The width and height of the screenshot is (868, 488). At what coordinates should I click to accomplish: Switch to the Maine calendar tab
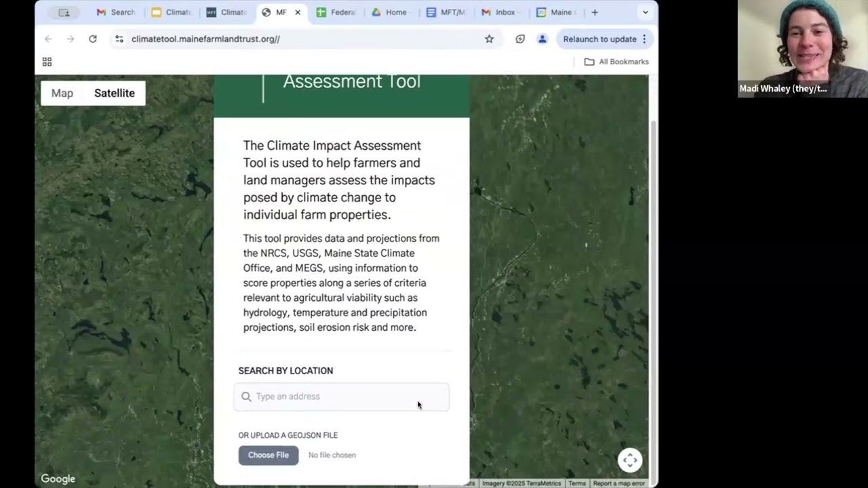[x=555, y=12]
